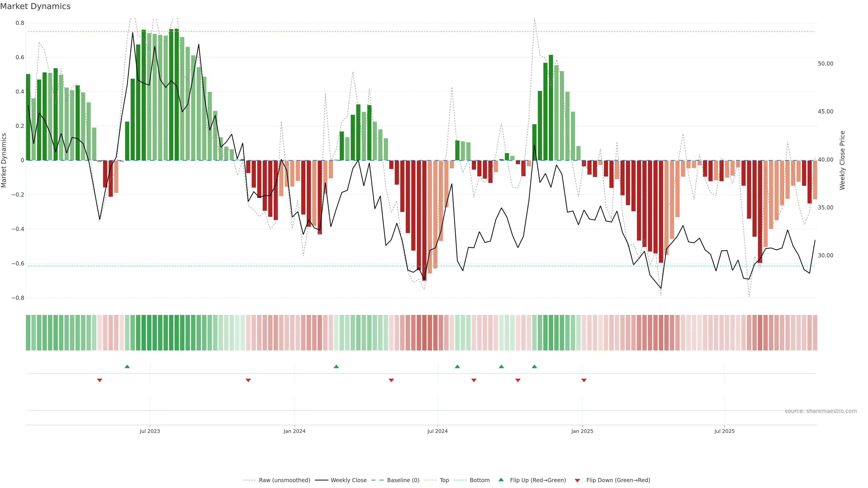The image size is (868, 488).
Task: Click the leftmost red flip-down triangle marker
Action: tap(100, 380)
